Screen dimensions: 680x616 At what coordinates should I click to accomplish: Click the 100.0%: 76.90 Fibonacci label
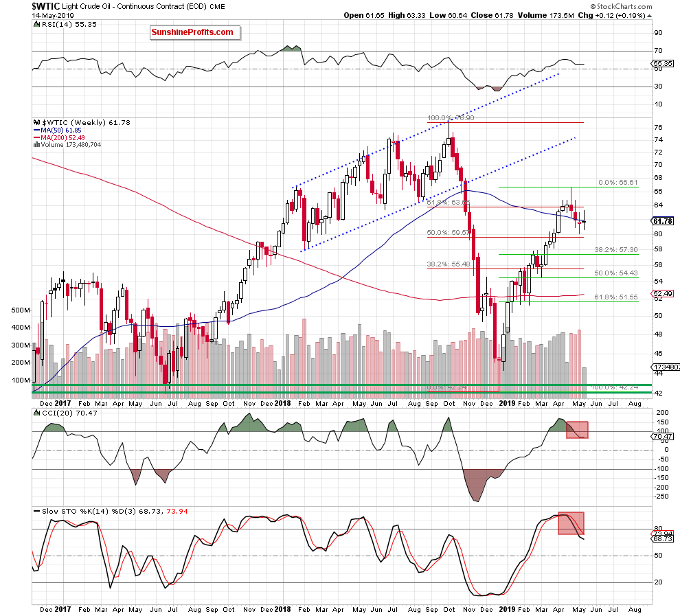click(451, 118)
